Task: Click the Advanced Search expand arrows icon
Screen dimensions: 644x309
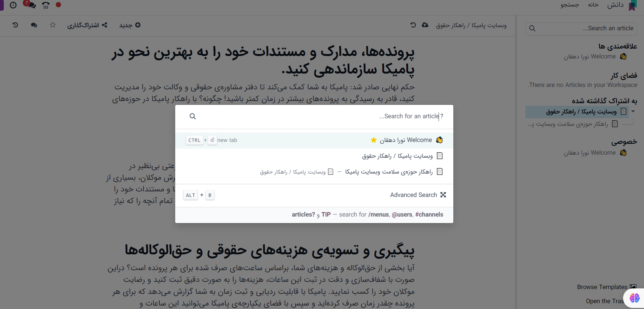Action: pos(443,195)
